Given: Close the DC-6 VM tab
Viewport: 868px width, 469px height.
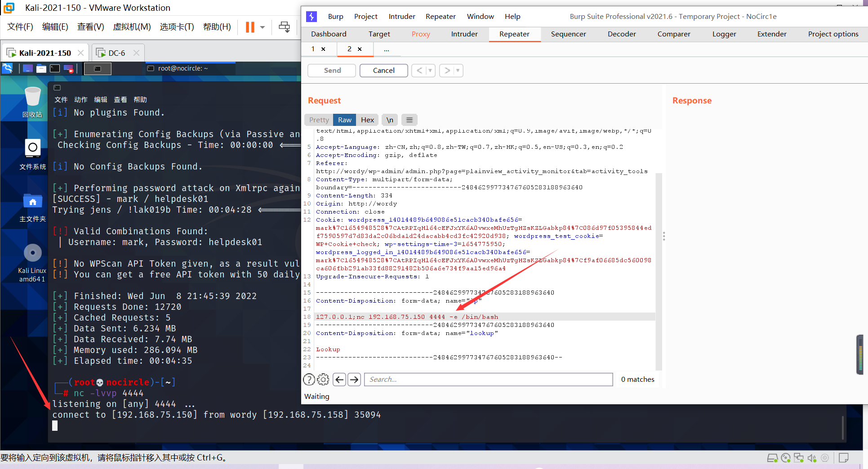Looking at the screenshot, I should (136, 53).
